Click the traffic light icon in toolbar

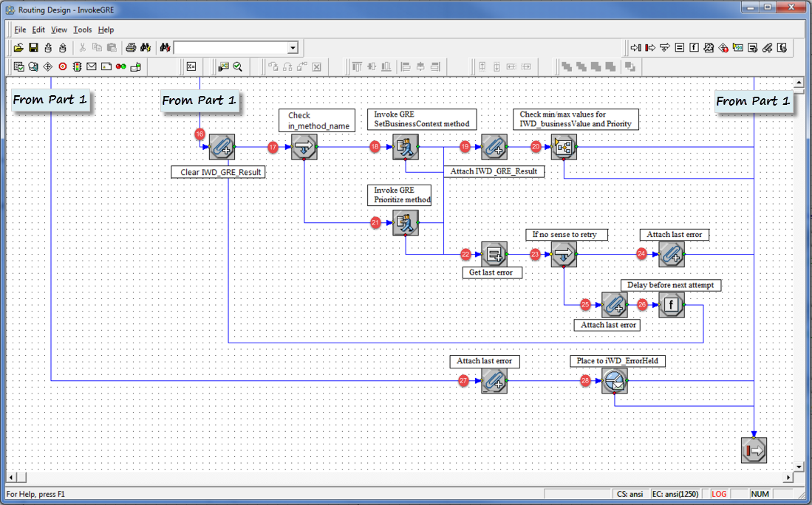[77, 66]
